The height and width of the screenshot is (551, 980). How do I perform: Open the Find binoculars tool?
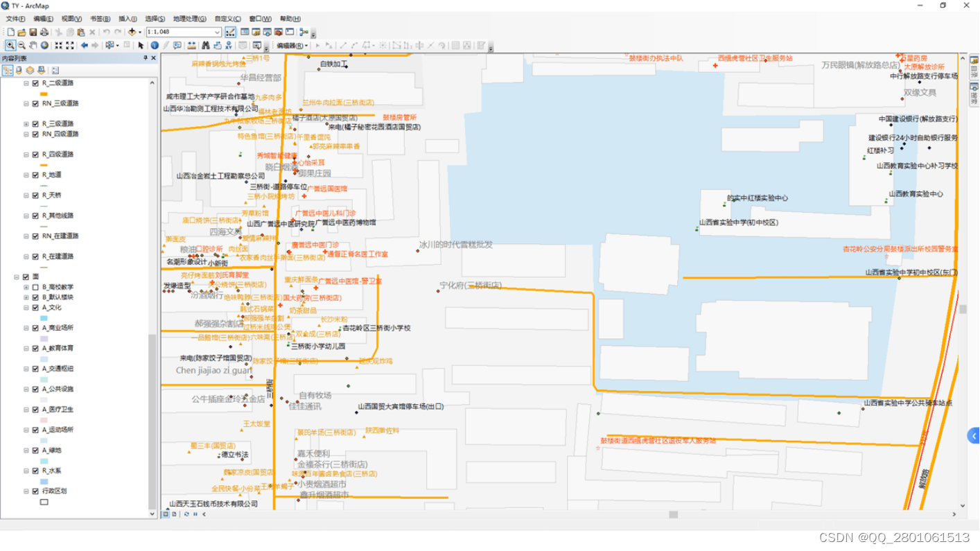click(206, 46)
